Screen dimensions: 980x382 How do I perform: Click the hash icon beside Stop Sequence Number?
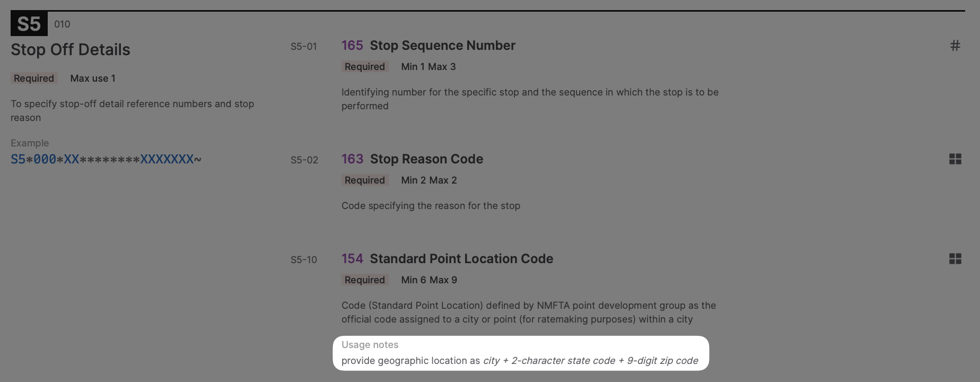955,46
